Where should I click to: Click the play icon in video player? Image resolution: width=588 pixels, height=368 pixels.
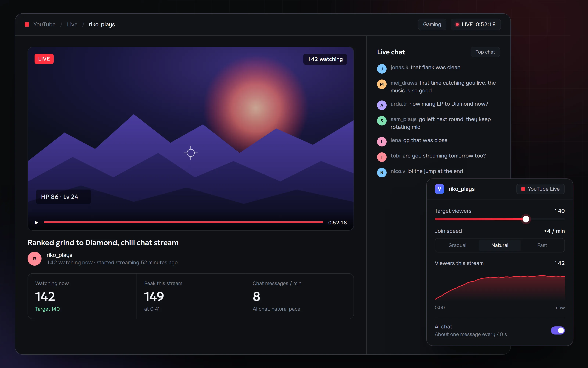click(x=36, y=222)
